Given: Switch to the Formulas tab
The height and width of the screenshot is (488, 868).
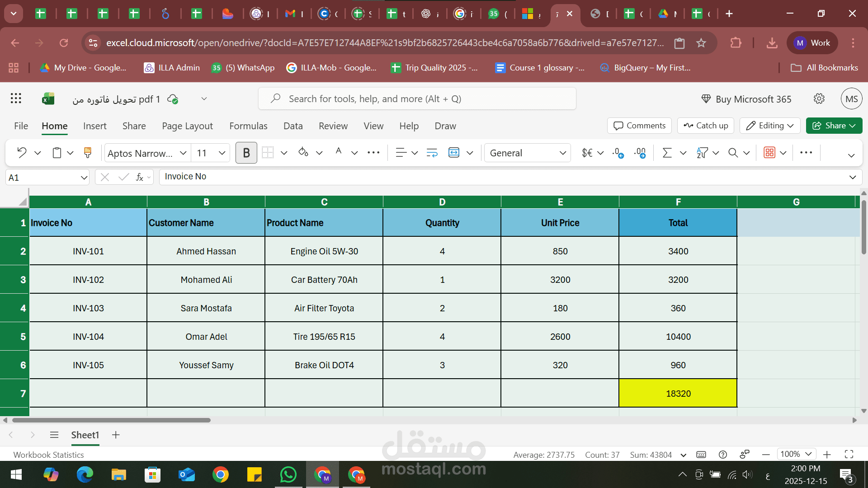Looking at the screenshot, I should point(248,126).
